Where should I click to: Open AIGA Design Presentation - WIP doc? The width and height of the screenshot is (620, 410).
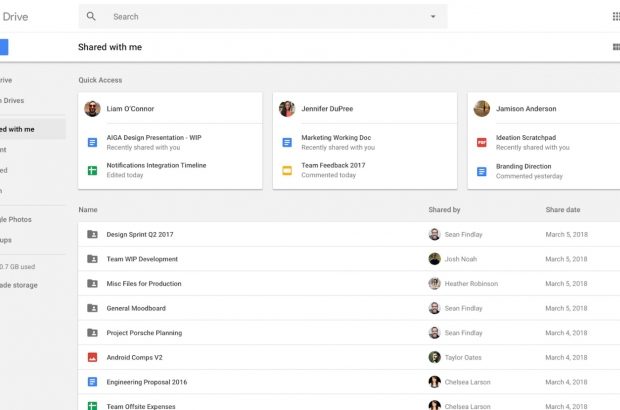[153, 139]
